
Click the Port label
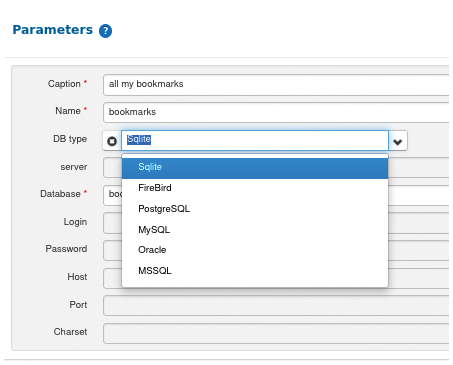click(78, 305)
